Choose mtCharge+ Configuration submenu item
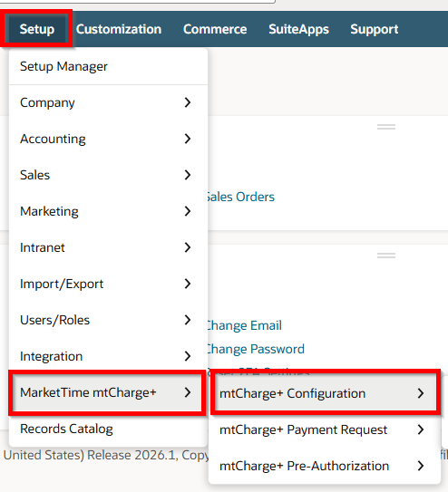This screenshot has width=448, height=492. pos(326,393)
